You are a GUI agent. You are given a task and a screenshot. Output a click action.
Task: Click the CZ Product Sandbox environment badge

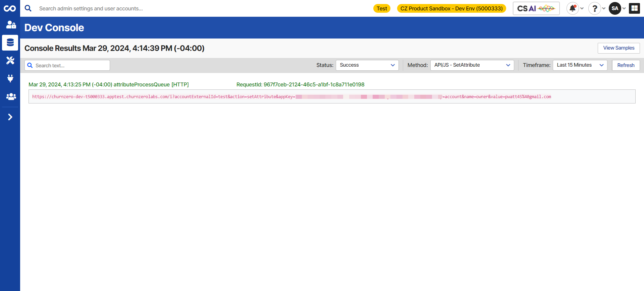click(x=451, y=8)
